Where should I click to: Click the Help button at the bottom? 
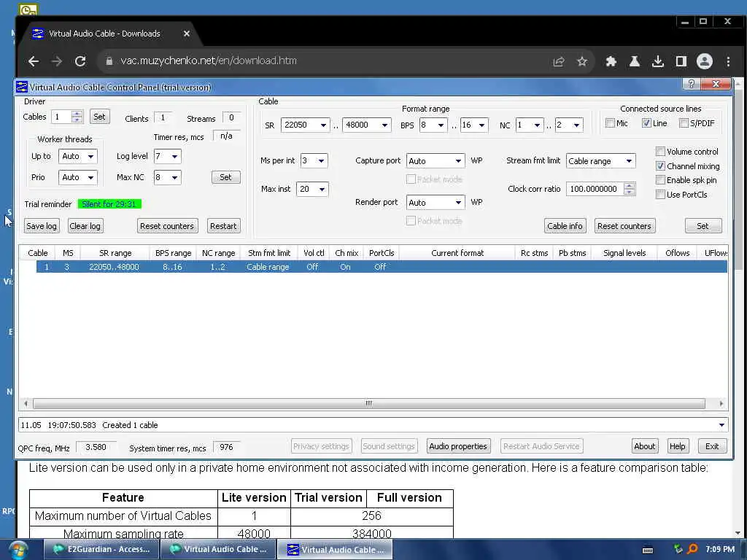click(x=677, y=446)
